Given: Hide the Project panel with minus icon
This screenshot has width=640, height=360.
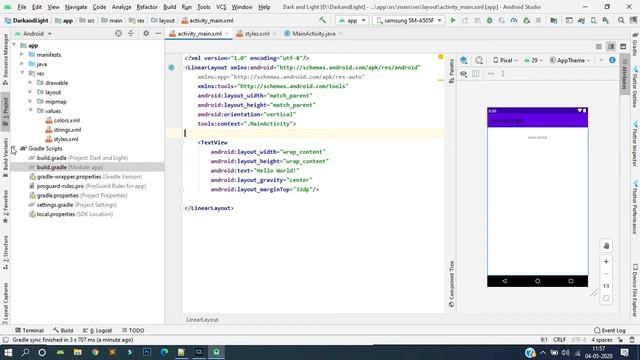Looking at the screenshot, I should click(x=158, y=33).
